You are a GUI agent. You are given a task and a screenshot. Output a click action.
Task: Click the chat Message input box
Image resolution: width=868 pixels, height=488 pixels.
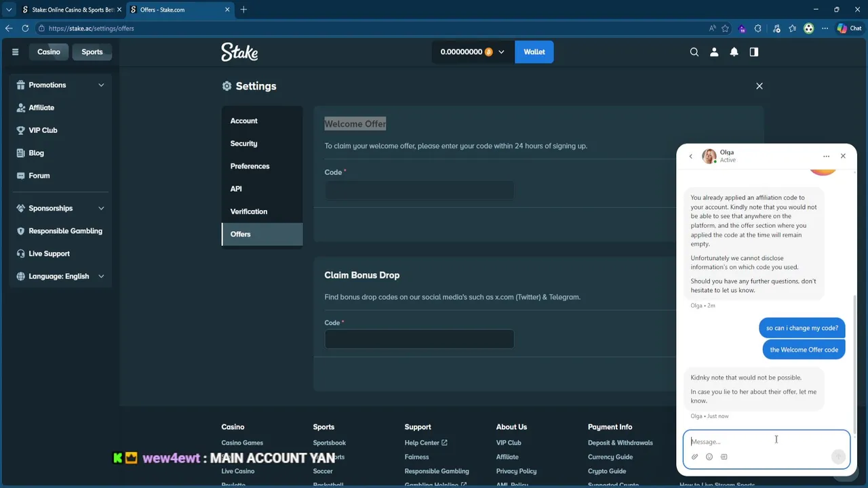[766, 441]
